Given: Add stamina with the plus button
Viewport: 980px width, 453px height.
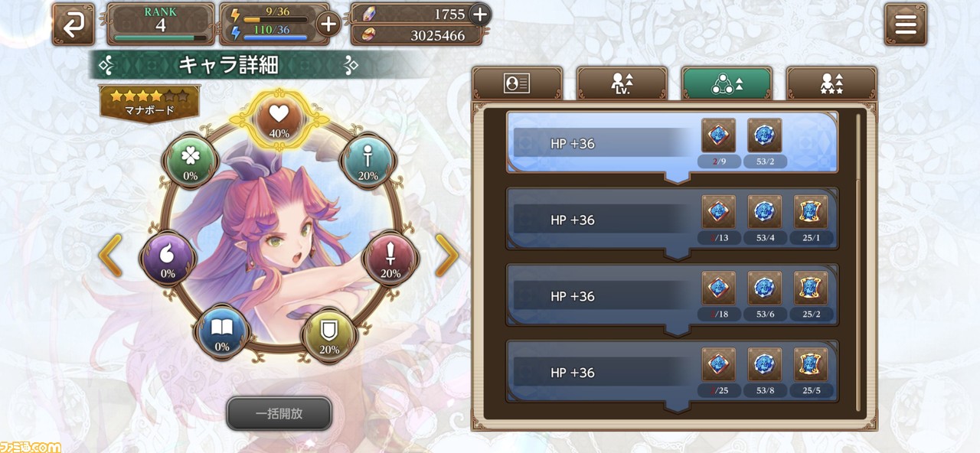Looking at the screenshot, I should 328,24.
